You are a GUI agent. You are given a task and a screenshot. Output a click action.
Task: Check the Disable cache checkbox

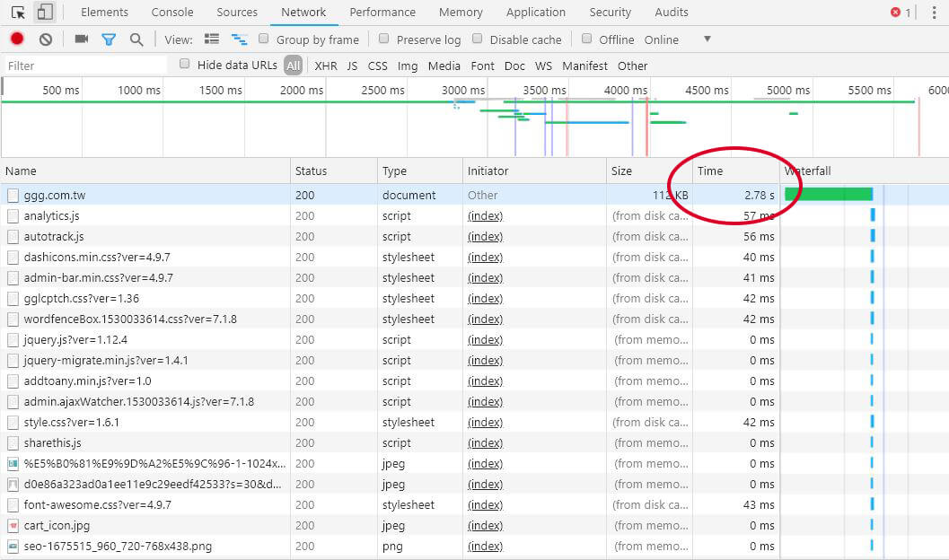pyautogui.click(x=477, y=39)
